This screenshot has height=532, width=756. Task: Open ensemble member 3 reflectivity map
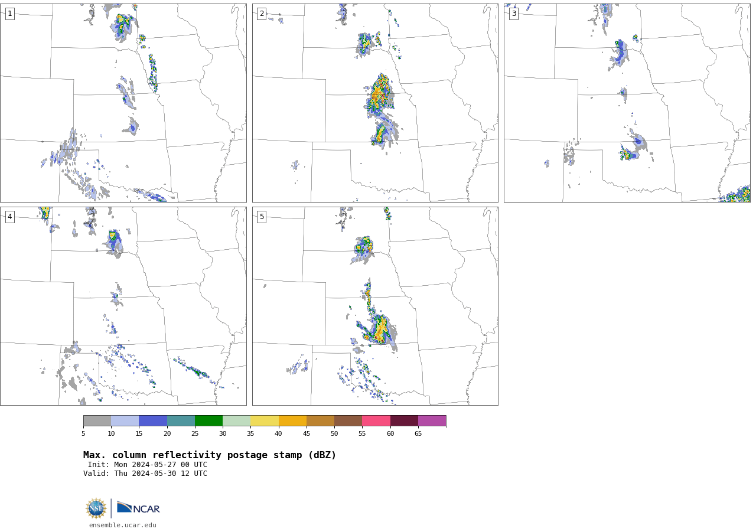pyautogui.click(x=627, y=103)
